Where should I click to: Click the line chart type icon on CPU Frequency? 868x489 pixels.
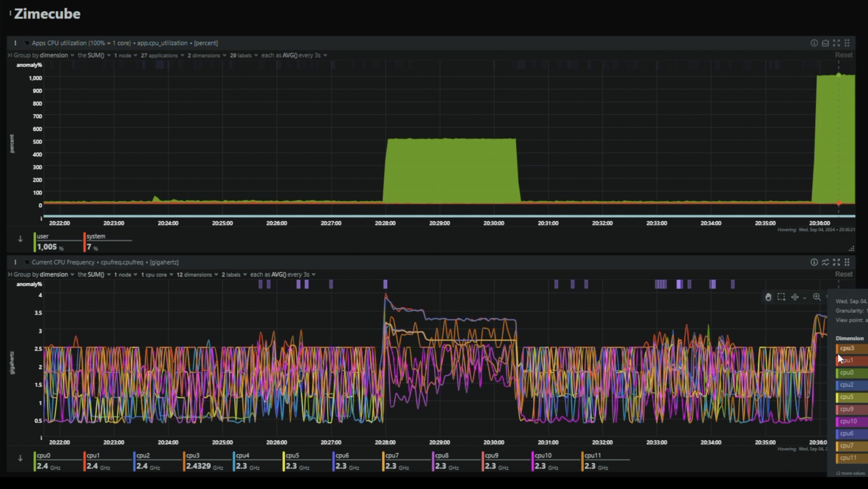click(825, 262)
